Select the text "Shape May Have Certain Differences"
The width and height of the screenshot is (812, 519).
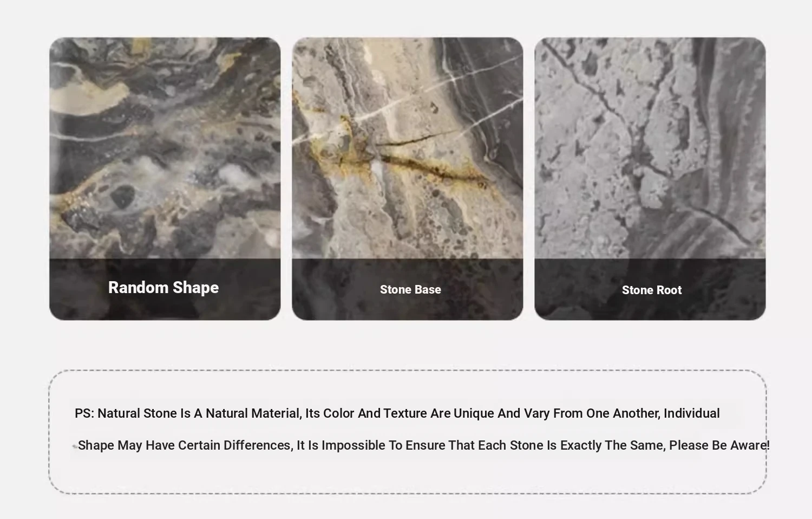coord(185,445)
